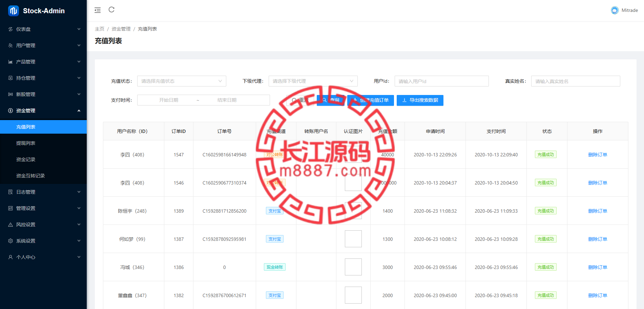This screenshot has height=309, width=644.
Task: Click the 开始日期 date field
Action: click(x=169, y=100)
